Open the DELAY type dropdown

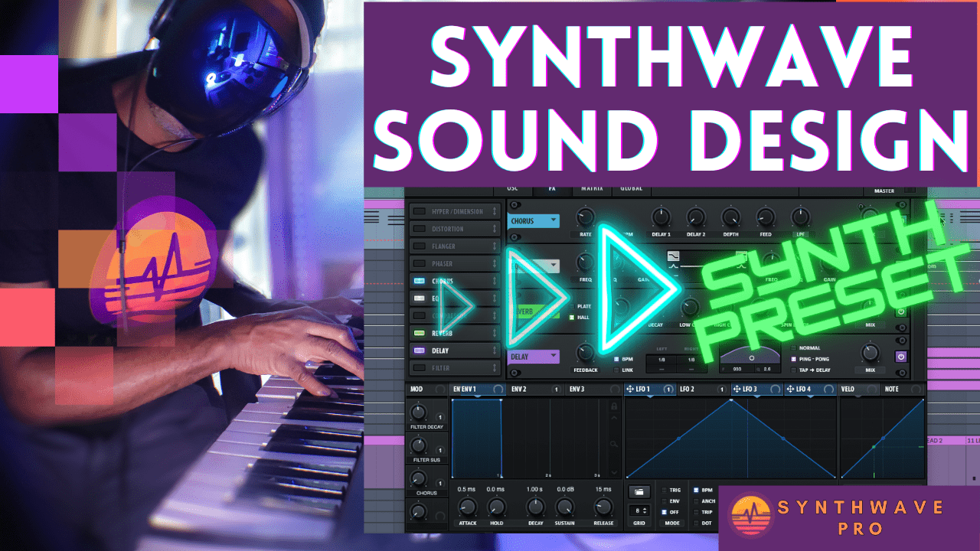(534, 357)
